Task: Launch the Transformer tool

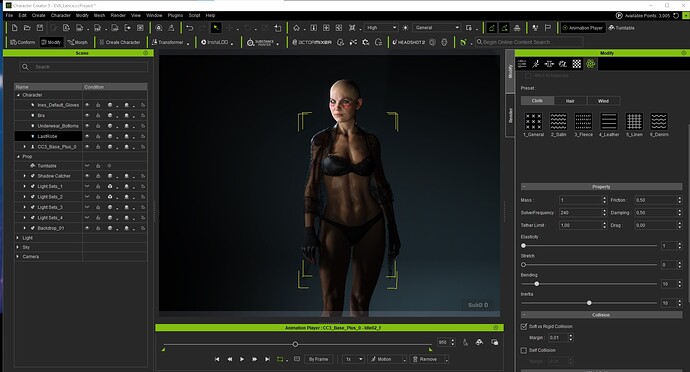Action: click(168, 42)
